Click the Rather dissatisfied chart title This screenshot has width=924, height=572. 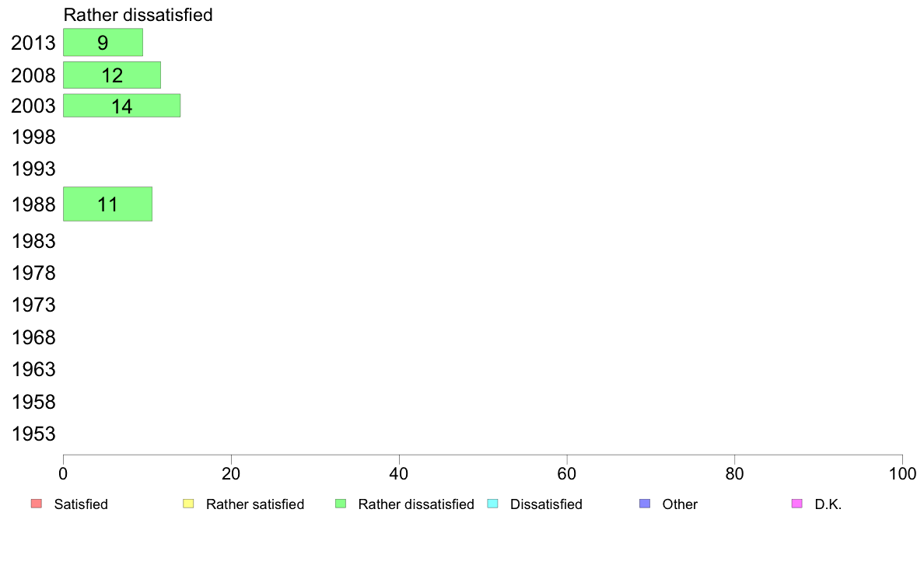pyautogui.click(x=138, y=15)
